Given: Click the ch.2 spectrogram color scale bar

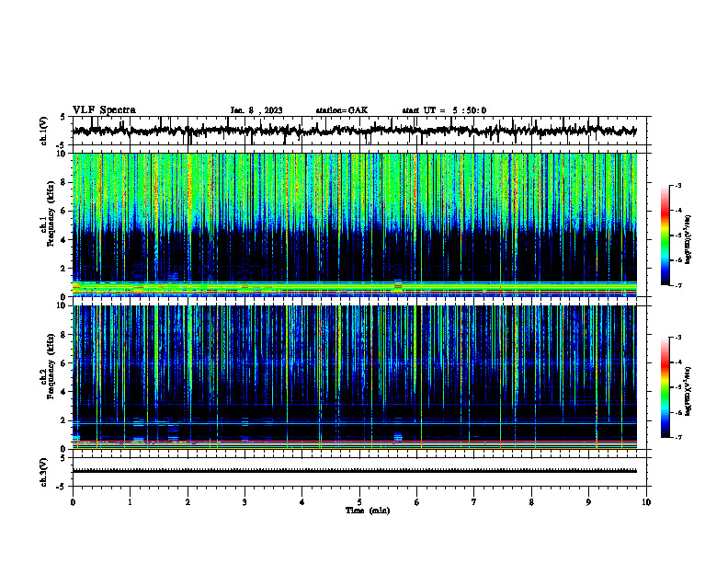Looking at the screenshot, I should 665,387.
